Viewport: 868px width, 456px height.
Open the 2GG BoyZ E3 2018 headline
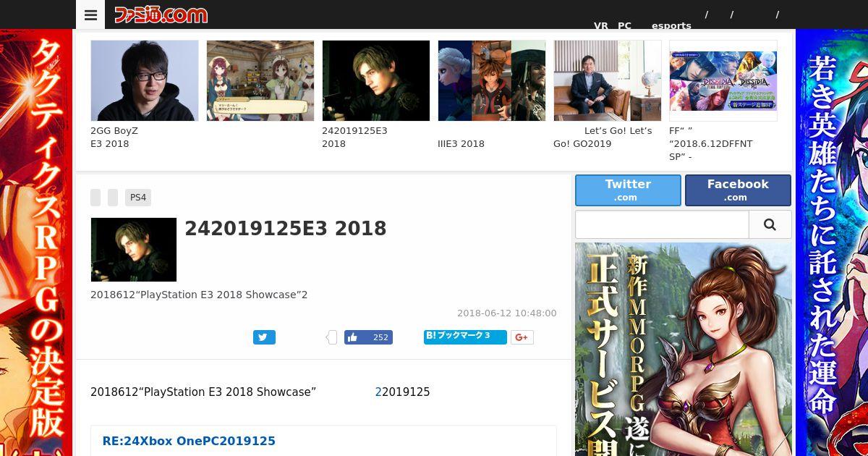click(114, 138)
